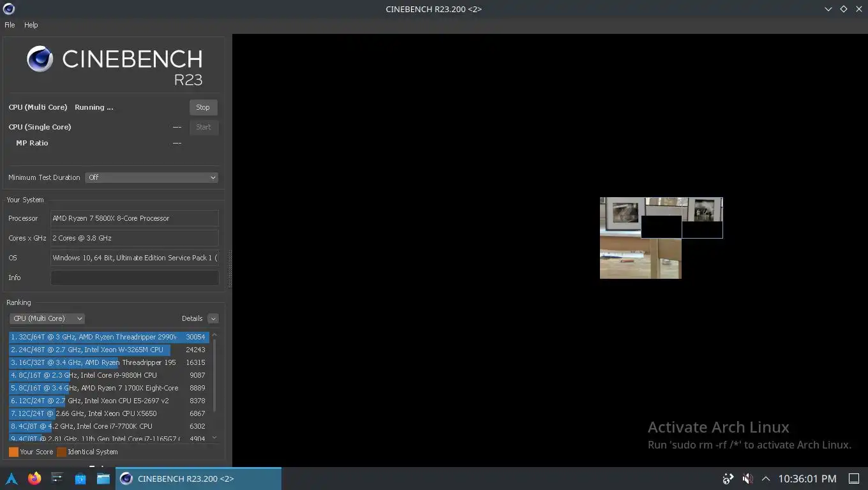Click the empty Info input field

(x=135, y=278)
